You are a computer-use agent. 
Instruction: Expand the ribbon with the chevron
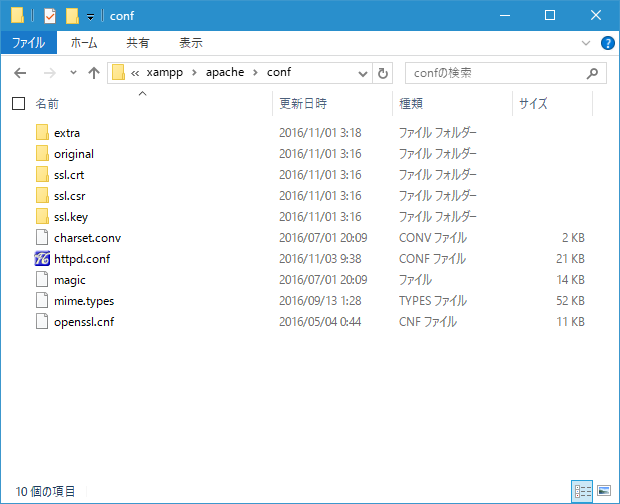[586, 43]
